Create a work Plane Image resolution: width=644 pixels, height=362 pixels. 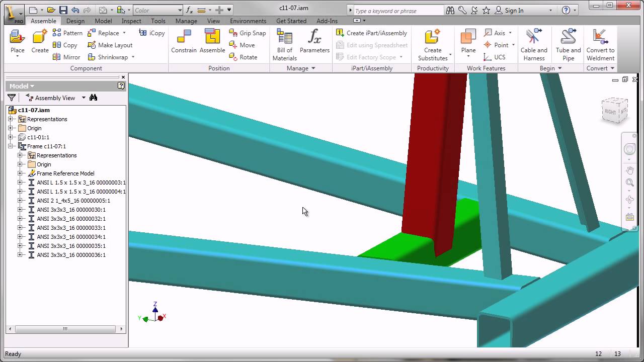468,42
